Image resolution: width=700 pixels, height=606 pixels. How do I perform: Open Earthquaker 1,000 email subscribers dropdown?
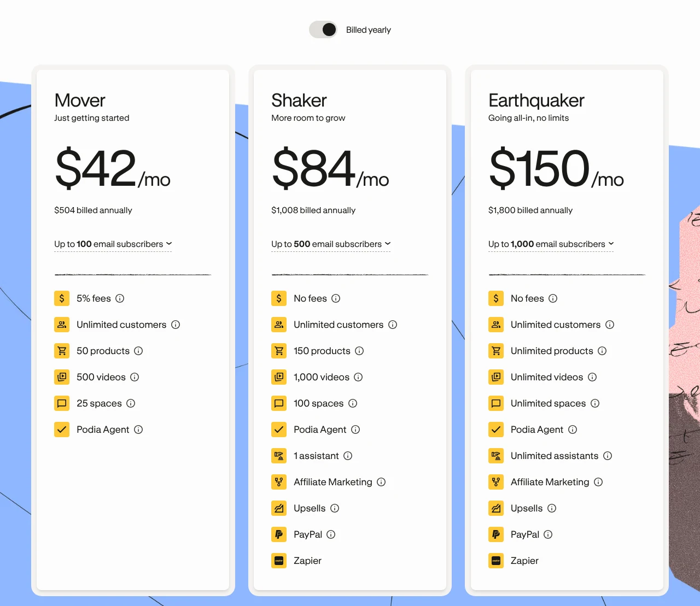coord(551,244)
